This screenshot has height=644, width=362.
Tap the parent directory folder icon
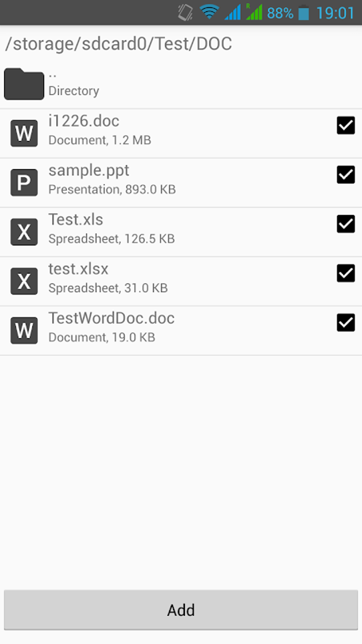(x=24, y=84)
